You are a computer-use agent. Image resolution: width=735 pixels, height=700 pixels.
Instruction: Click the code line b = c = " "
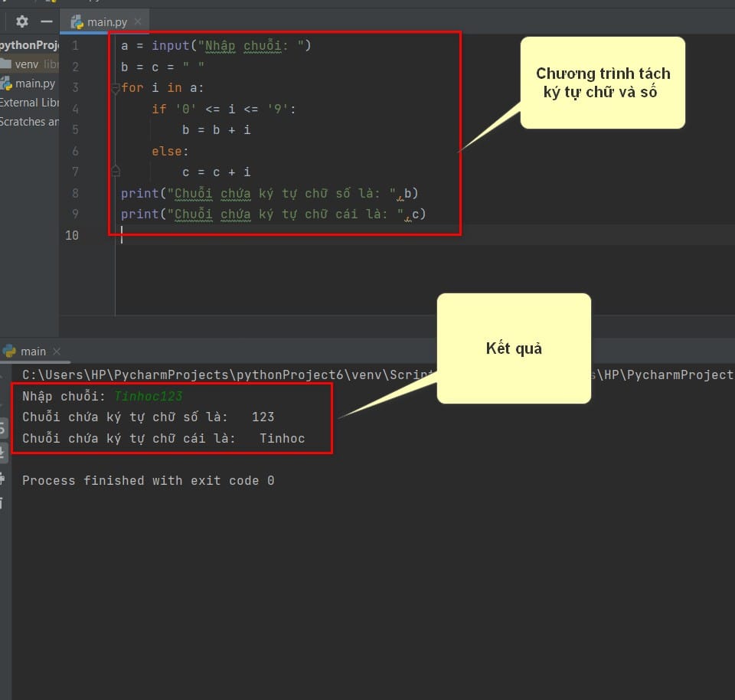click(162, 67)
